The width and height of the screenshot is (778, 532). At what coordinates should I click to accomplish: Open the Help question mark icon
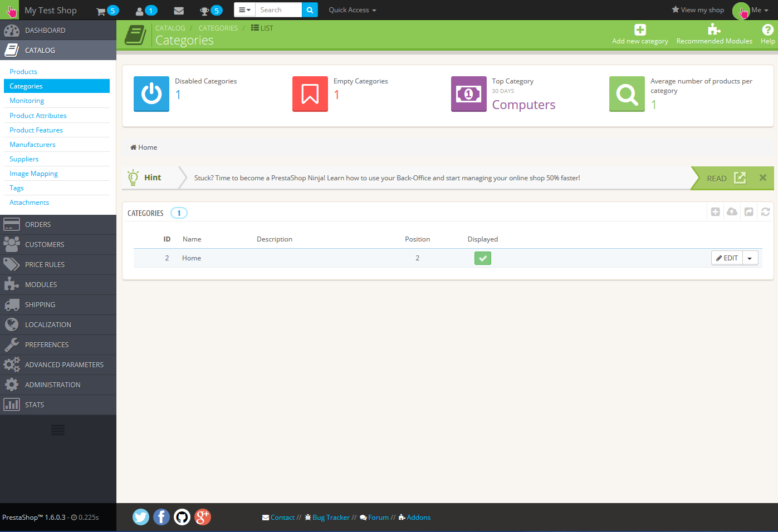coord(767,30)
